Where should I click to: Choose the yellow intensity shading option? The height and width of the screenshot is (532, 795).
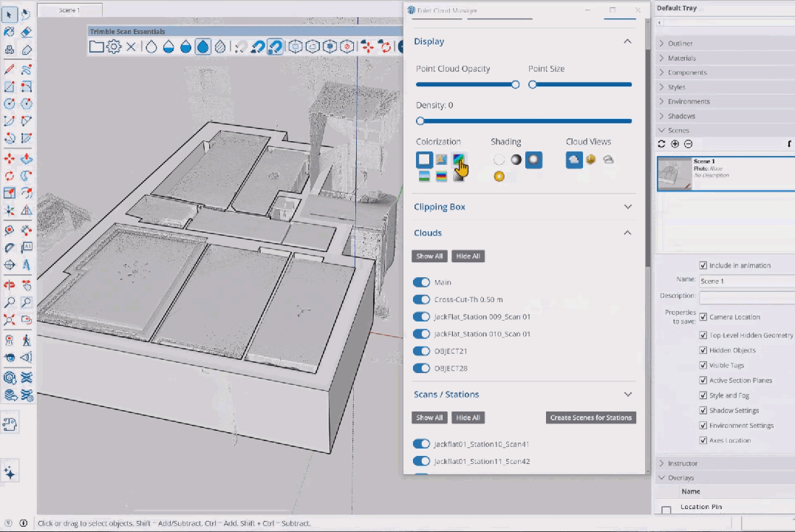point(499,177)
